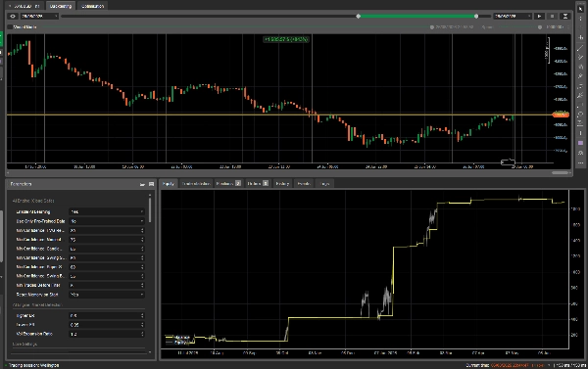This screenshot has height=369, width=588.
Task: Click the price chart horizontal scrollbar thumb
Action: pyautogui.click(x=560, y=172)
